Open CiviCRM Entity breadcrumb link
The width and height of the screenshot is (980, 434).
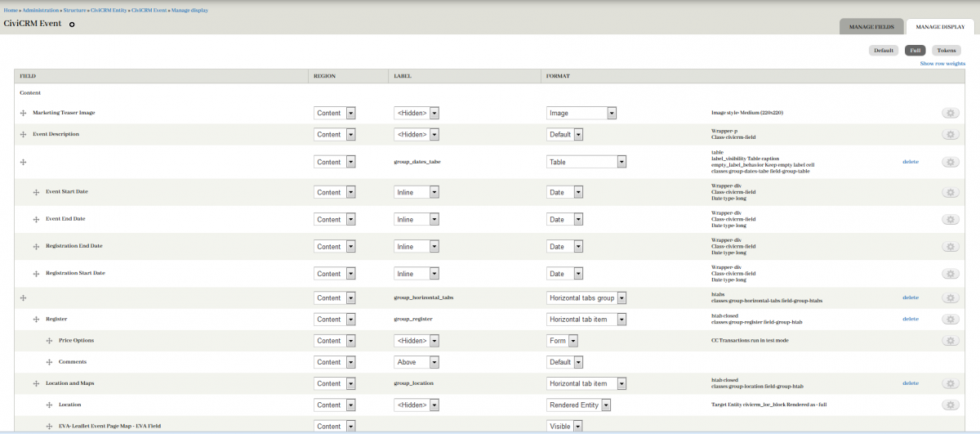tap(109, 11)
